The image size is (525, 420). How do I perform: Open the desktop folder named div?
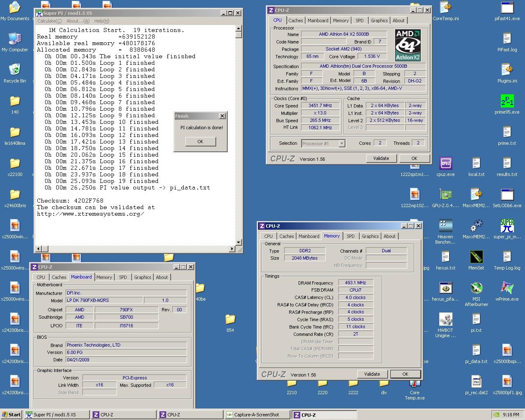384,388
